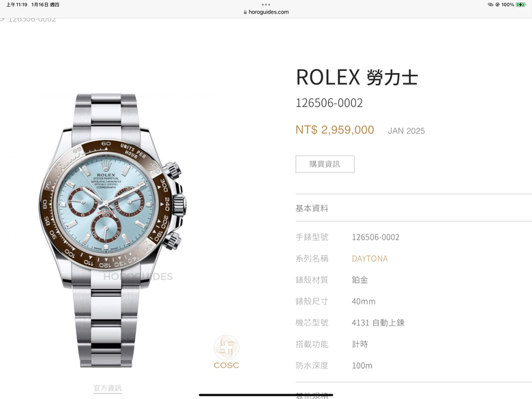Click the horoguides.com address bar
Image resolution: width=532 pixels, height=399 pixels.
tap(266, 12)
